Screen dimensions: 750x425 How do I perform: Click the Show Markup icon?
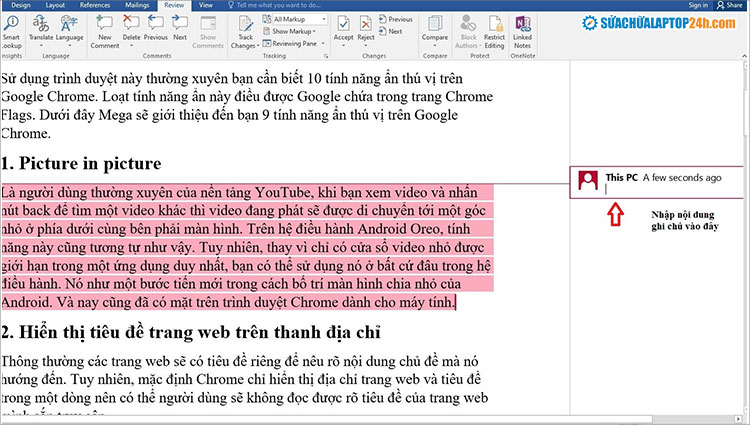point(267,31)
